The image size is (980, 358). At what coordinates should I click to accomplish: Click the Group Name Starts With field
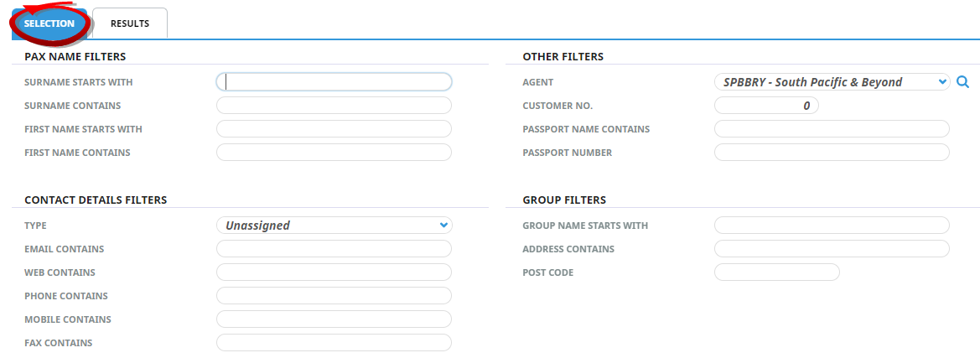[831, 226]
